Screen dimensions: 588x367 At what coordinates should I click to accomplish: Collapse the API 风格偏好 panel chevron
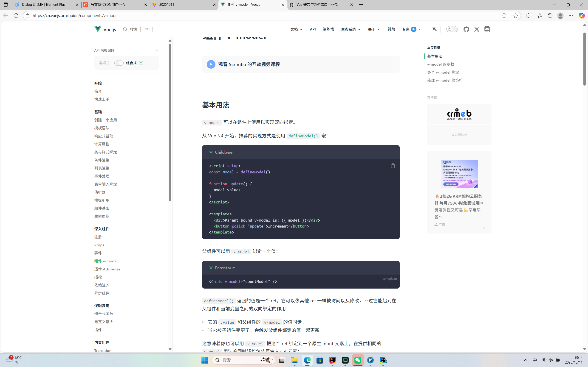(x=157, y=50)
